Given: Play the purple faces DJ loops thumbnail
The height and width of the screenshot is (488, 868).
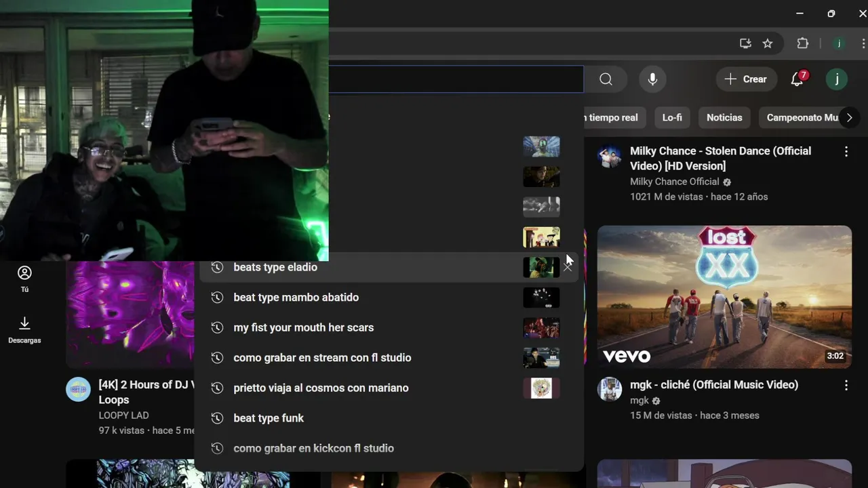Looking at the screenshot, I should 130,314.
